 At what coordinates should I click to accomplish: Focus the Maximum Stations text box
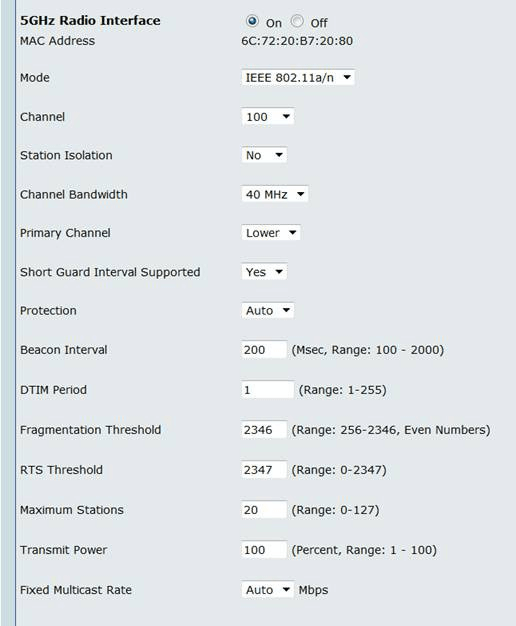tap(264, 509)
